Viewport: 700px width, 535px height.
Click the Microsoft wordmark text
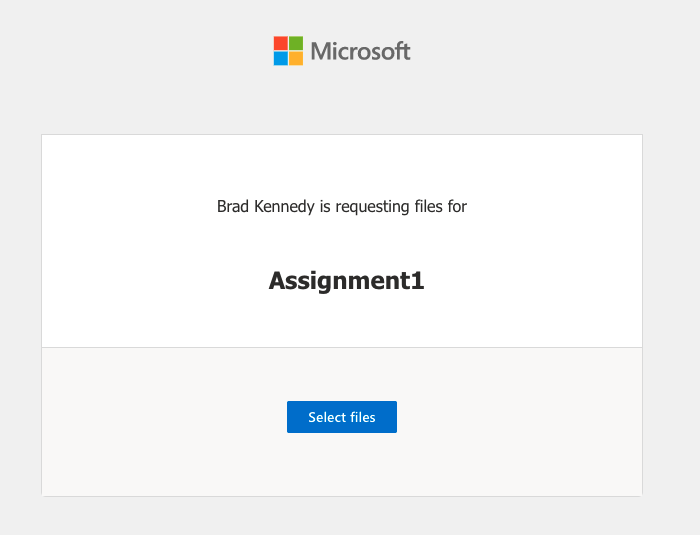coord(360,51)
